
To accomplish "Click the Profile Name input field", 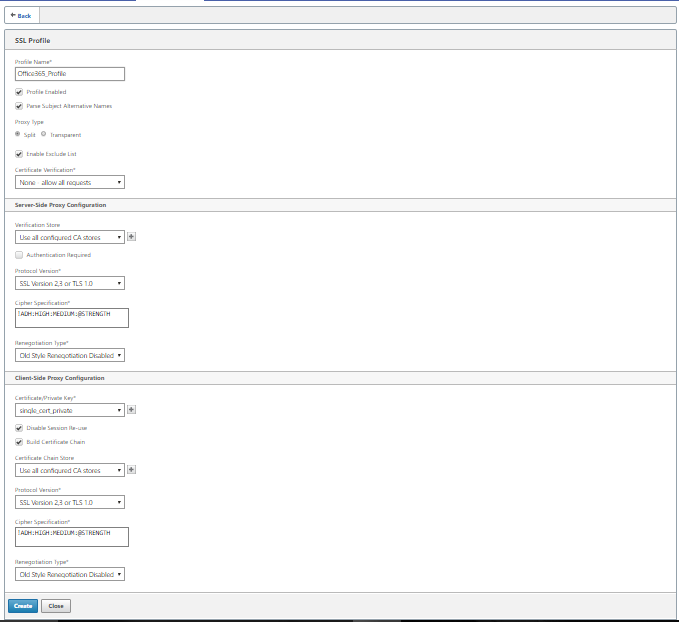I will [70, 74].
